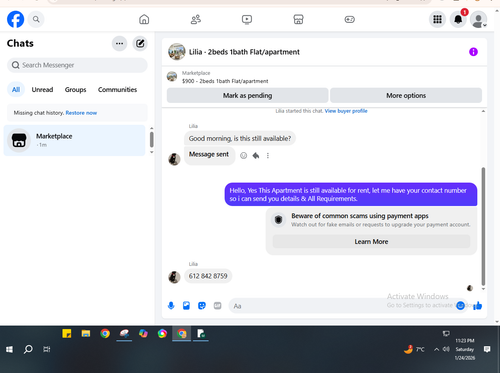Send a thumbs-up like

478,305
